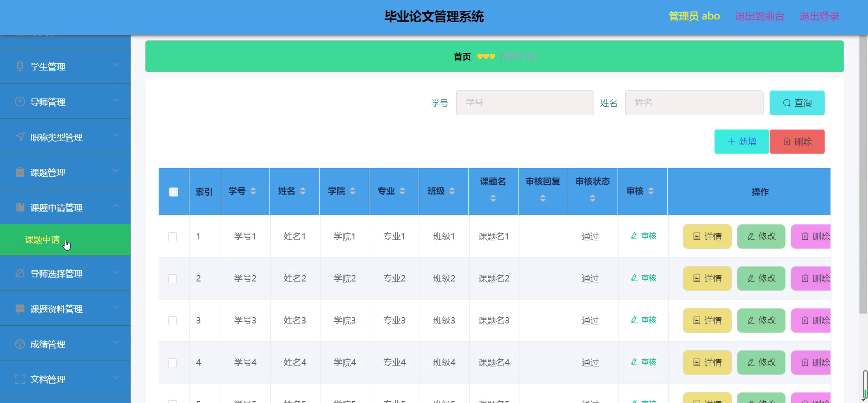Image resolution: width=868 pixels, height=403 pixels.
Task: Expand the 课题资料管理 menu chevron
Action: point(116,307)
